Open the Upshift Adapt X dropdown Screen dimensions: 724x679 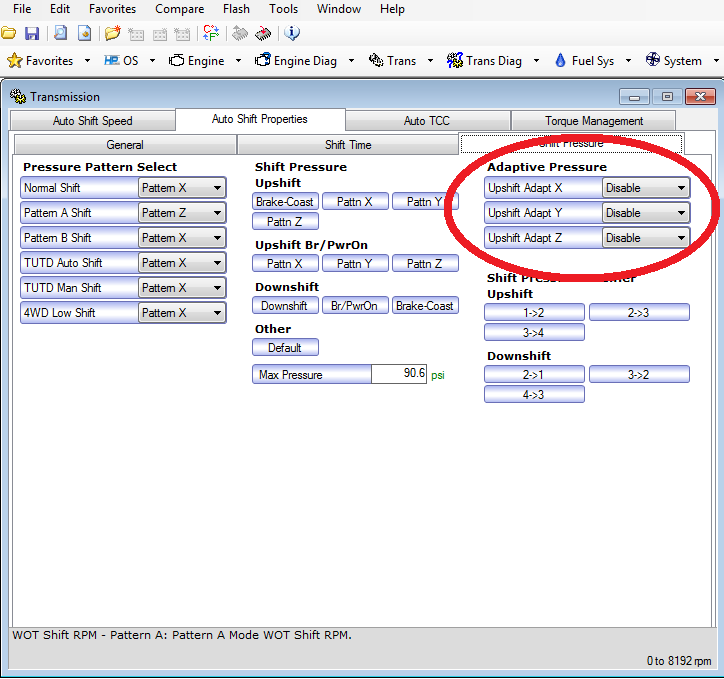tap(646, 188)
